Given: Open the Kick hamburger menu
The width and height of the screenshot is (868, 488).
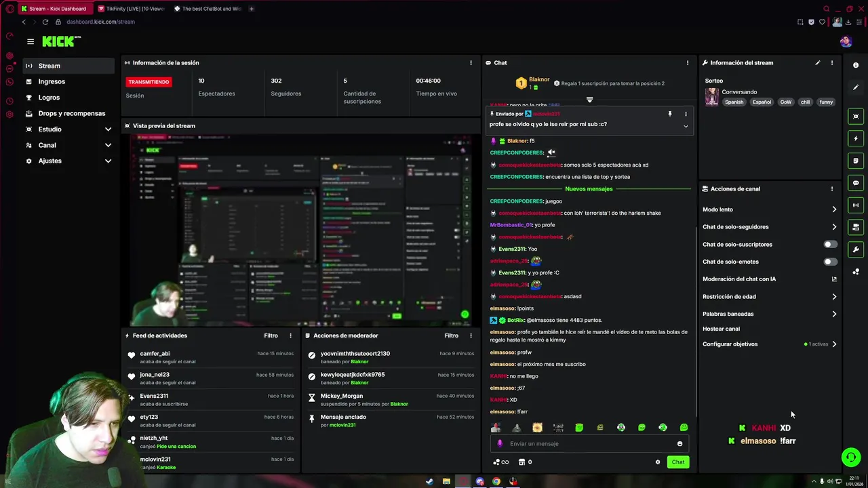Looking at the screenshot, I should 31,41.
